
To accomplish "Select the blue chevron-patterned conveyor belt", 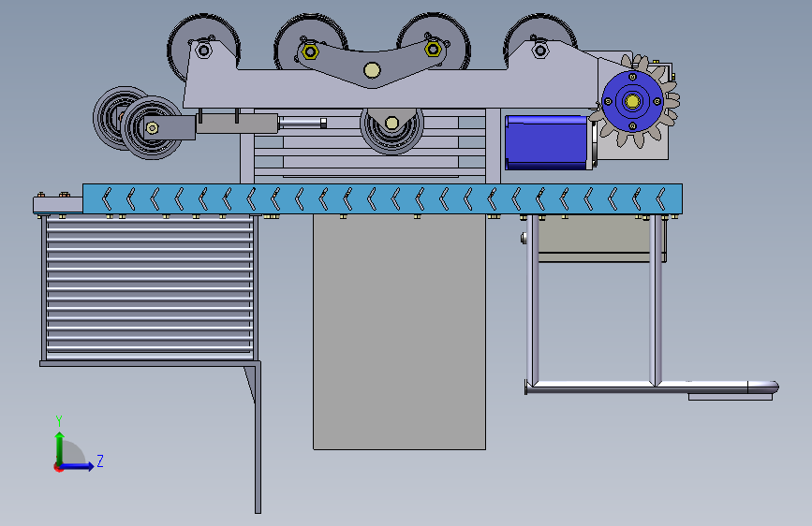I will click(x=382, y=198).
